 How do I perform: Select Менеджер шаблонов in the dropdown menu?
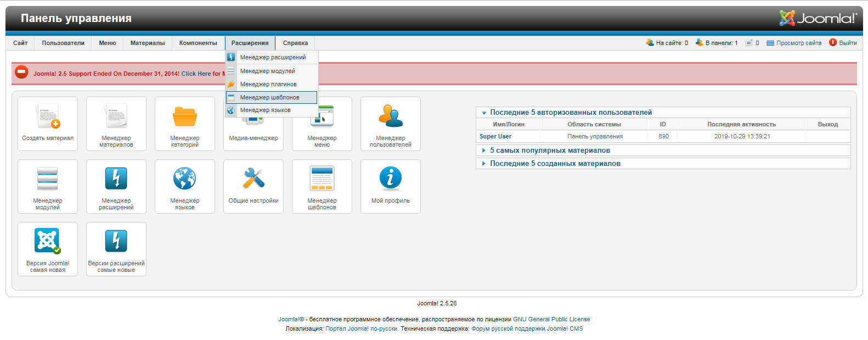coord(269,97)
